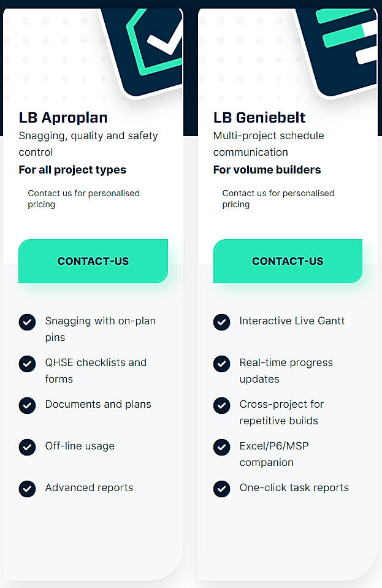The height and width of the screenshot is (588, 382).
Task: Open "Contact us for personalised pricing" under Aproplan
Action: tap(83, 198)
